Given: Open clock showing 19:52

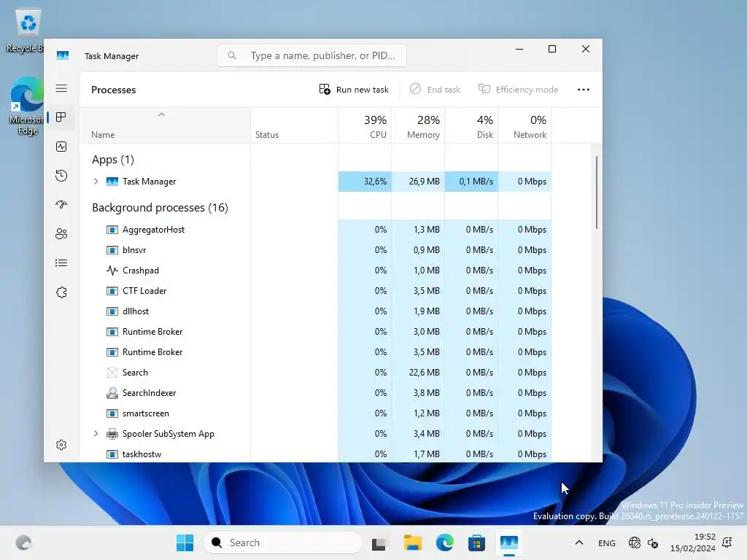Looking at the screenshot, I should point(693,542).
